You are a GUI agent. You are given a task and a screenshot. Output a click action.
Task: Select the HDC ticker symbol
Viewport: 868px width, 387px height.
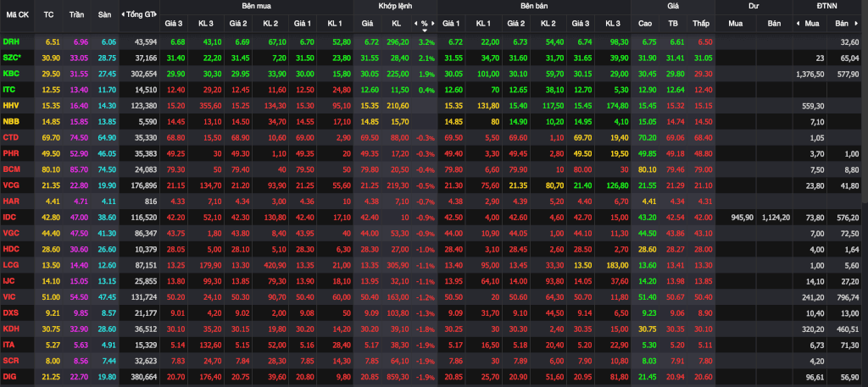point(10,249)
